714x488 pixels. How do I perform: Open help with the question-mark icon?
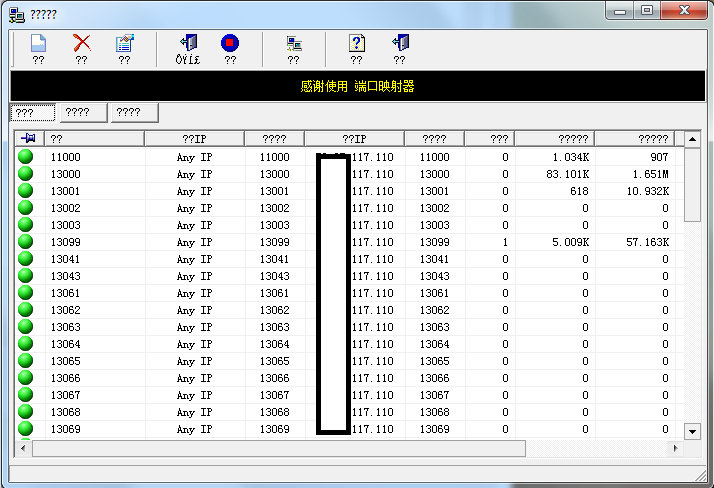pyautogui.click(x=357, y=43)
